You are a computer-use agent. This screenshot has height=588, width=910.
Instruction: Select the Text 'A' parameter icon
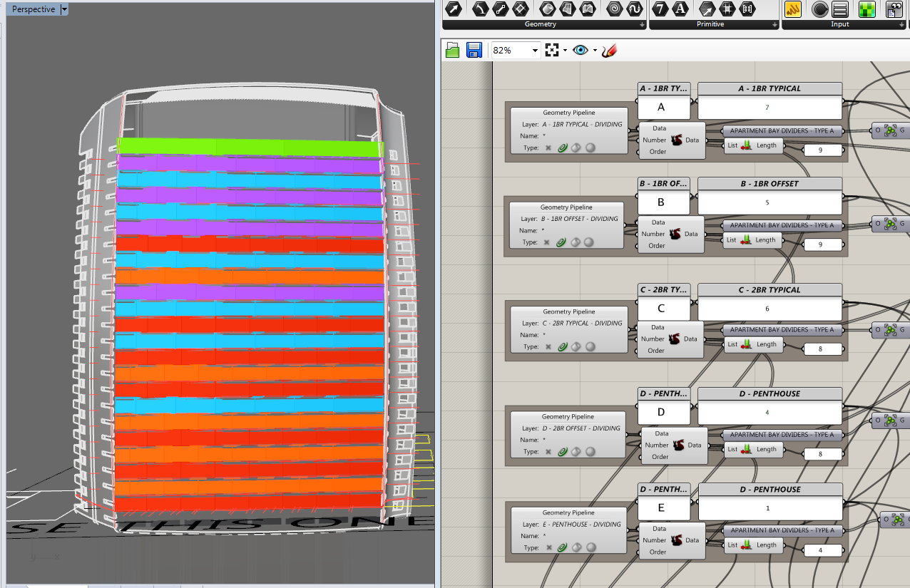[x=681, y=9]
